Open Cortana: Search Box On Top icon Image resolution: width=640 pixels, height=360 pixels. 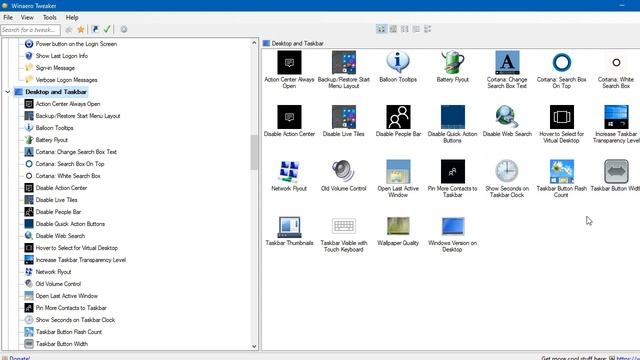click(x=562, y=63)
